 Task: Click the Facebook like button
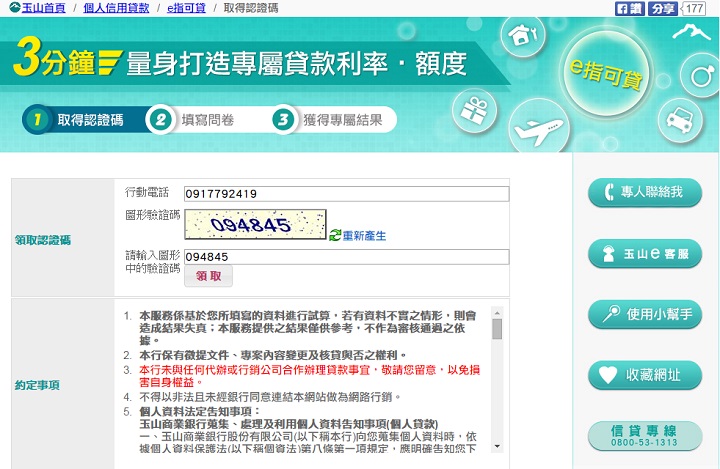click(630, 8)
